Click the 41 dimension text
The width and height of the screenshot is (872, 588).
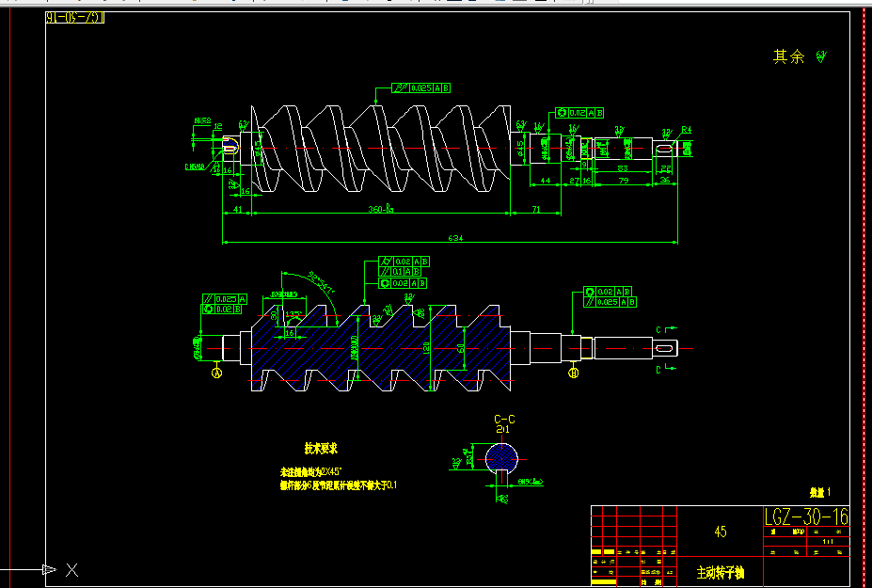[x=237, y=209]
